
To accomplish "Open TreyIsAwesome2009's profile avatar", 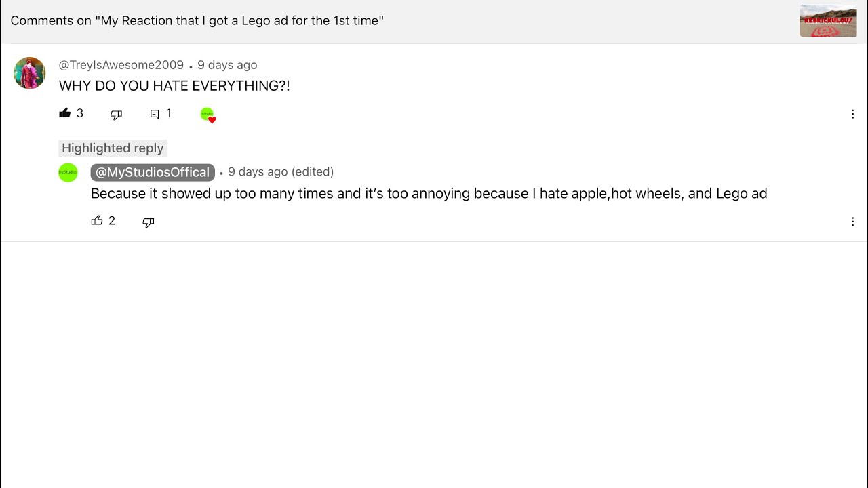I will click(x=29, y=73).
